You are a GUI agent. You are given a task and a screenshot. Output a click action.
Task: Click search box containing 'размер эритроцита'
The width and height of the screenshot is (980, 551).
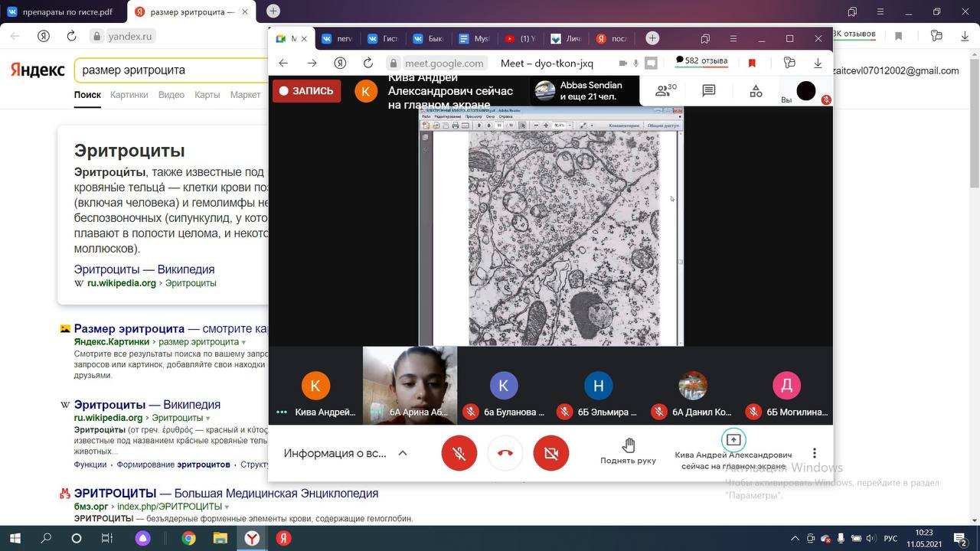(171, 70)
